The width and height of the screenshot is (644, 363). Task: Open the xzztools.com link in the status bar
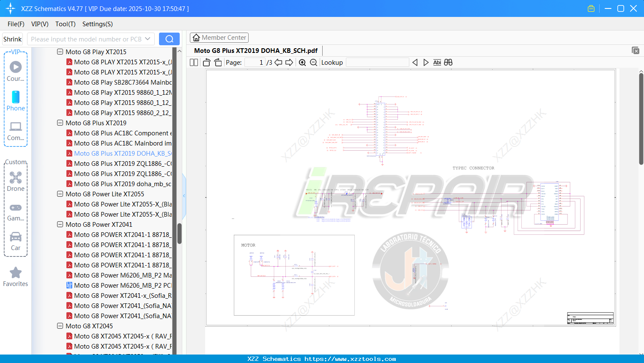tap(350, 359)
